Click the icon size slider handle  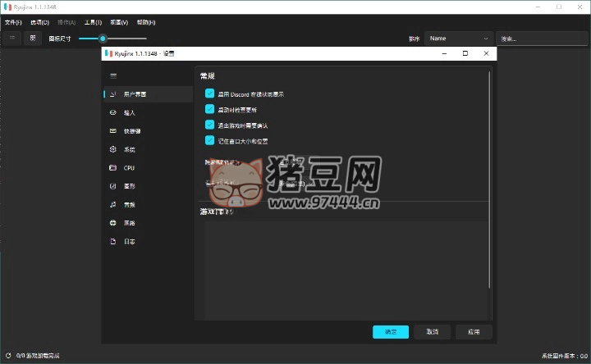(103, 39)
